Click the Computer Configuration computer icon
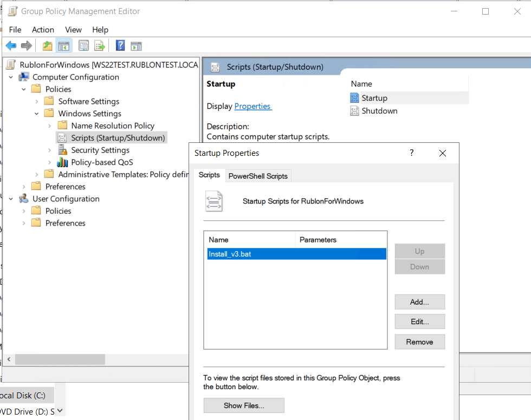Image resolution: width=531 pixels, height=420 pixels. (x=24, y=77)
